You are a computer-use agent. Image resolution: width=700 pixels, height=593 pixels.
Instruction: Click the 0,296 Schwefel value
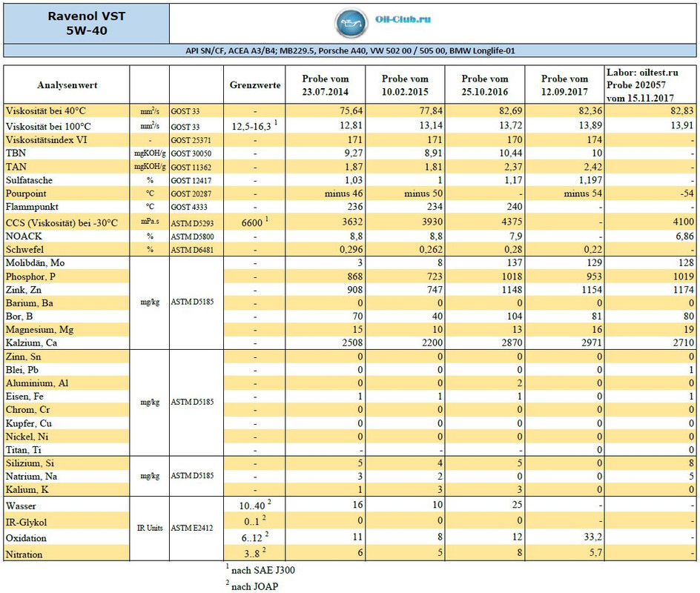(x=351, y=249)
